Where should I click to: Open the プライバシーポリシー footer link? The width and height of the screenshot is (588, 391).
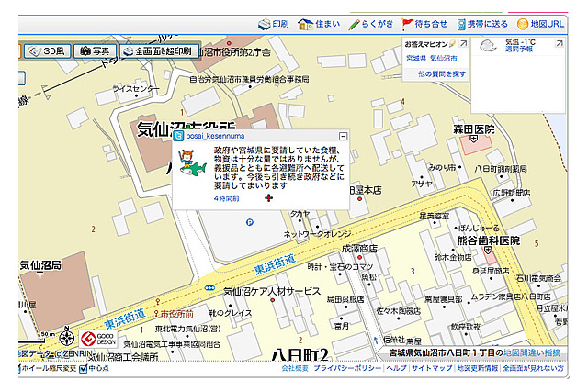point(347,369)
